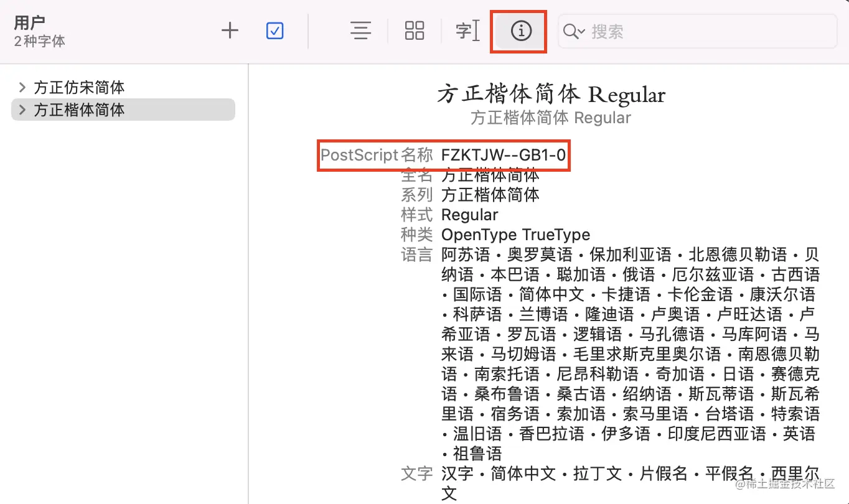Click the 方正楷体简体 Regular preview title
The width and height of the screenshot is (849, 504).
[551, 95]
